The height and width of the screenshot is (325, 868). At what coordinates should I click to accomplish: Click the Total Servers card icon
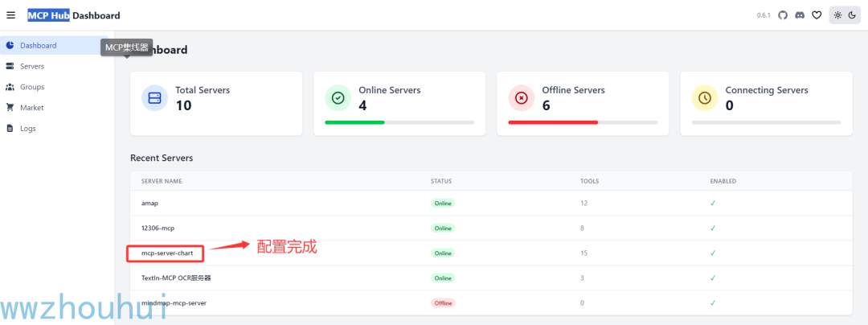[154, 98]
